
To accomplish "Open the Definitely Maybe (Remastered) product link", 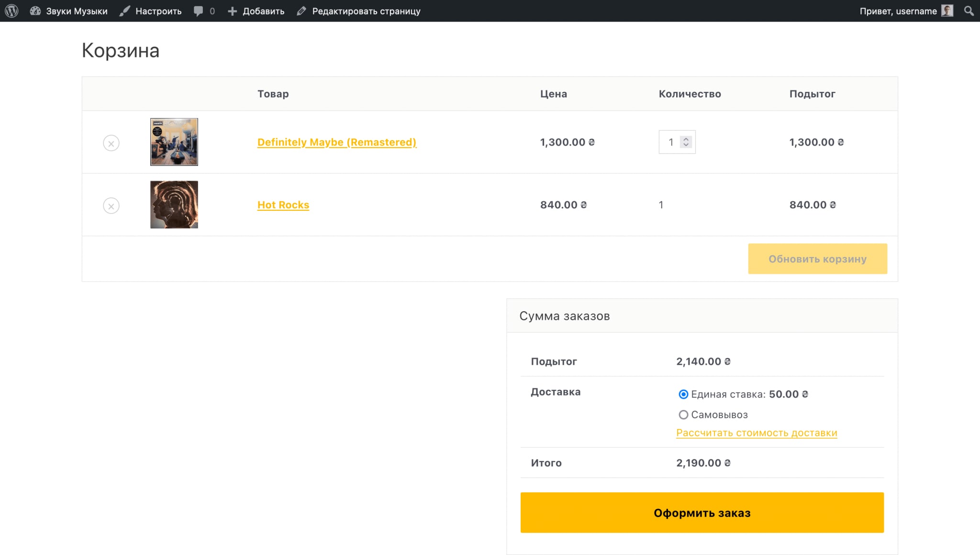I will (337, 142).
